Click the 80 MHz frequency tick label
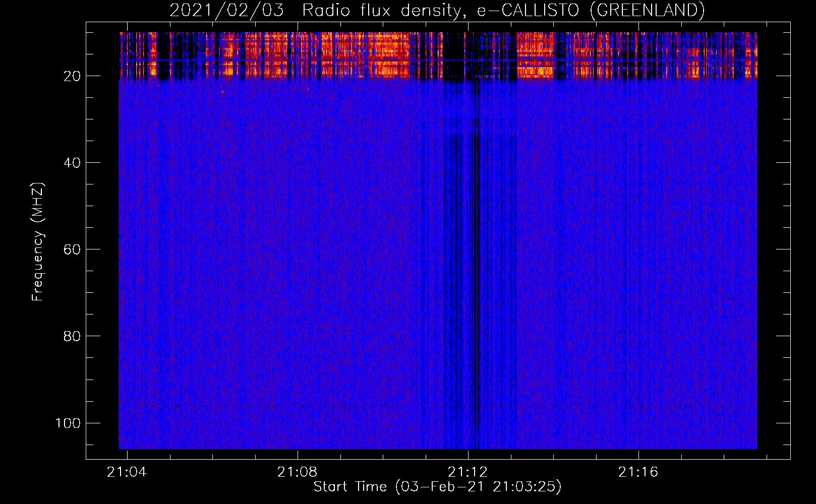816x504 pixels. tap(72, 336)
